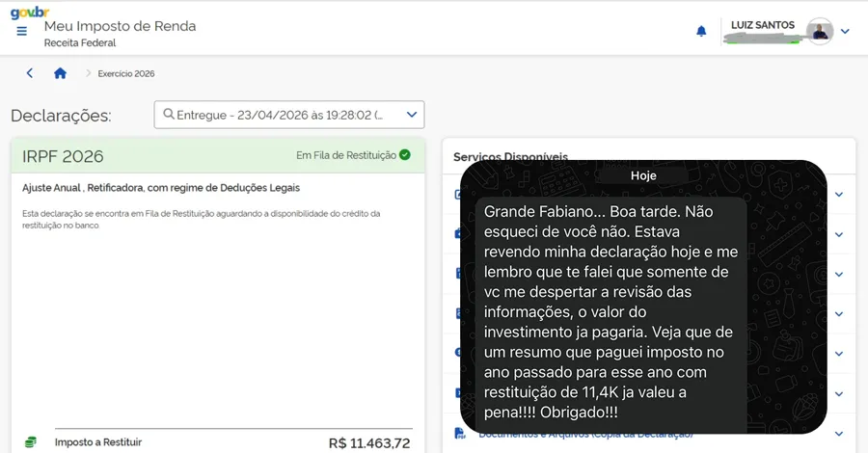Click the coins icon beside Imposto a Restituir
The width and height of the screenshot is (868, 453).
(x=31, y=442)
